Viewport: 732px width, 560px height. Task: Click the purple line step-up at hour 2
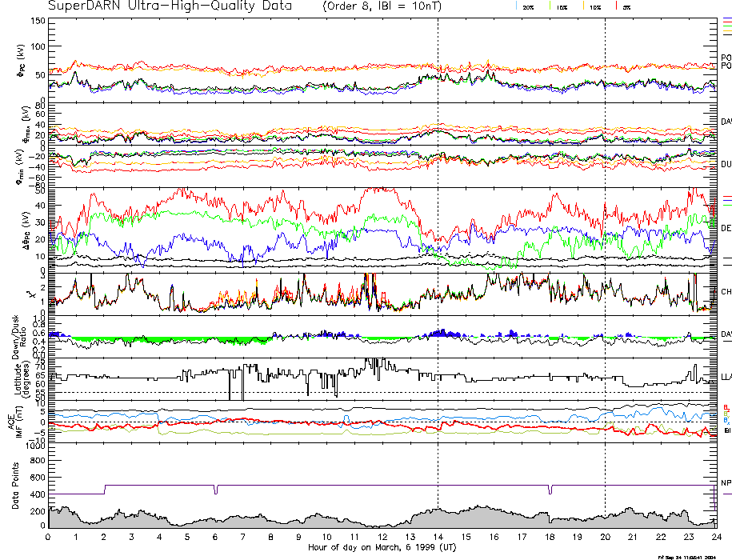coord(105,489)
